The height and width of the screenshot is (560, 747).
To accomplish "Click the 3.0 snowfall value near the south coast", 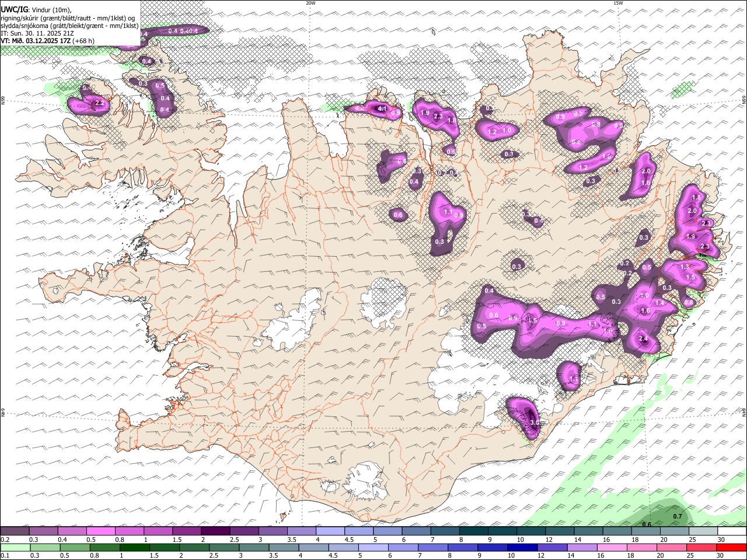I will (534, 422).
